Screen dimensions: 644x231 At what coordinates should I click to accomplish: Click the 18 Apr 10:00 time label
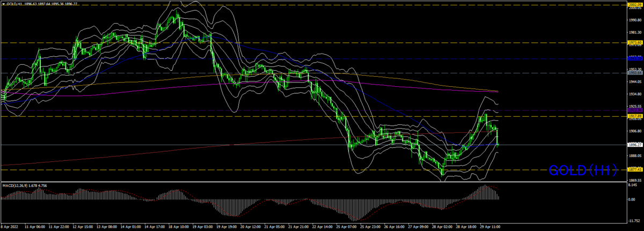178,227
